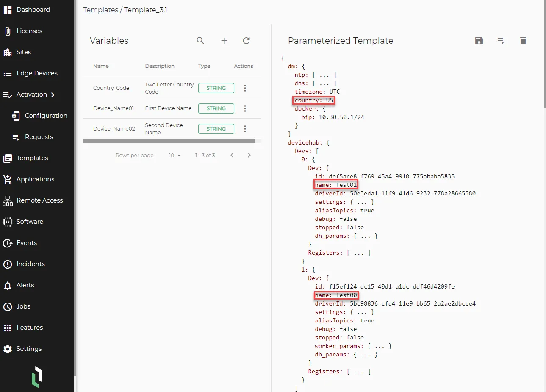Expand the collapsed ntp array
The width and height of the screenshot is (546, 392).
pyautogui.click(x=324, y=75)
